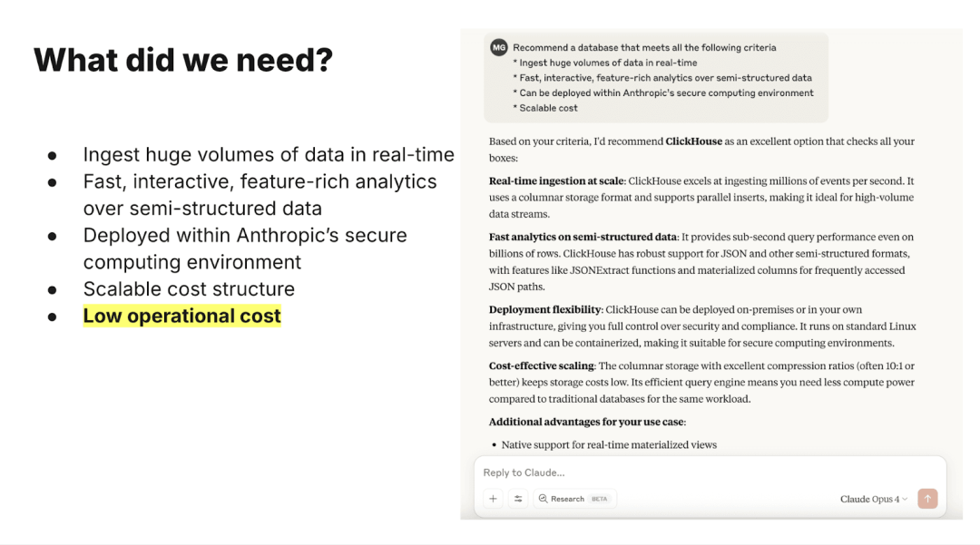The width and height of the screenshot is (980, 545).
Task: Click the MG user avatar
Action: pos(498,48)
